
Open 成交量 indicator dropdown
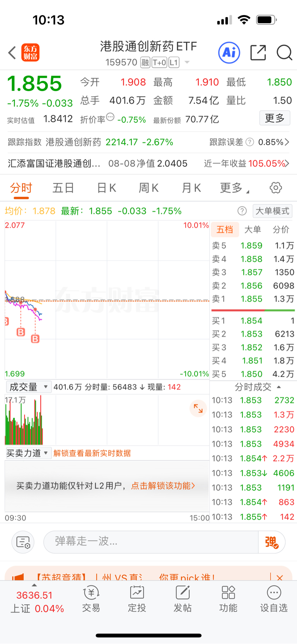[x=28, y=387]
